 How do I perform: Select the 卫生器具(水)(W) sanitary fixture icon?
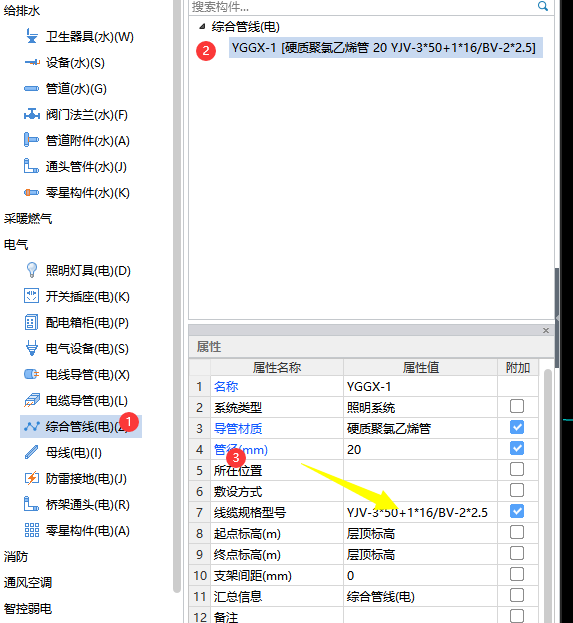32,37
